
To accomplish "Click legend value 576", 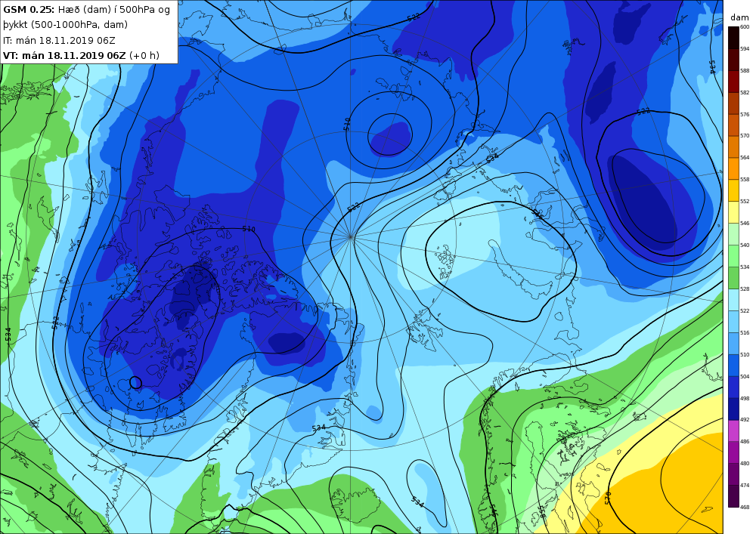I will [745, 114].
